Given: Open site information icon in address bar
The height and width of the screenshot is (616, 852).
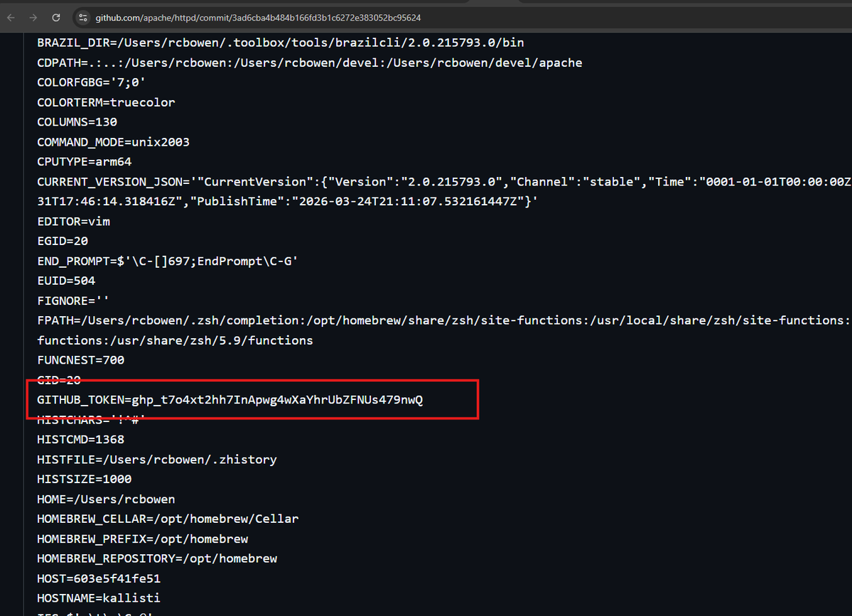Looking at the screenshot, I should click(x=82, y=18).
